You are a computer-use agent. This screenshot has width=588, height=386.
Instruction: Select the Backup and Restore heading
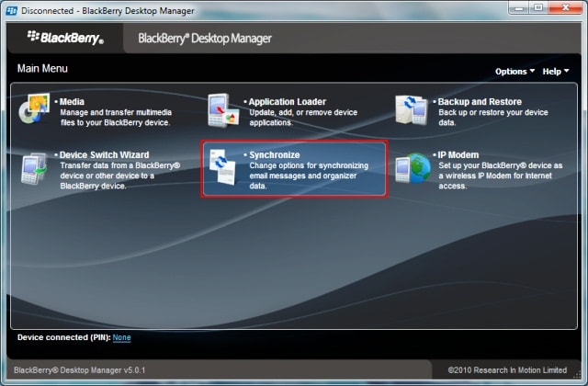pos(480,102)
